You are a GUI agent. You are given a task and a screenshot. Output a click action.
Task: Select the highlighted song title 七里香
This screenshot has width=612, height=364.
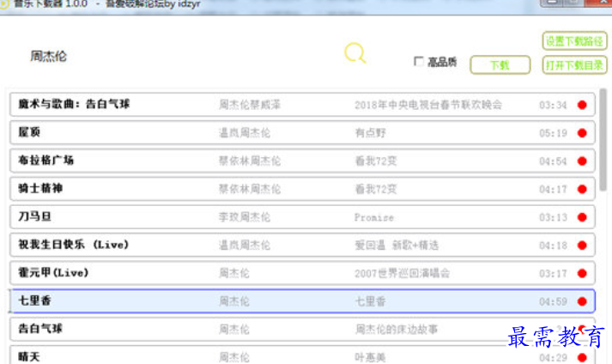point(34,300)
